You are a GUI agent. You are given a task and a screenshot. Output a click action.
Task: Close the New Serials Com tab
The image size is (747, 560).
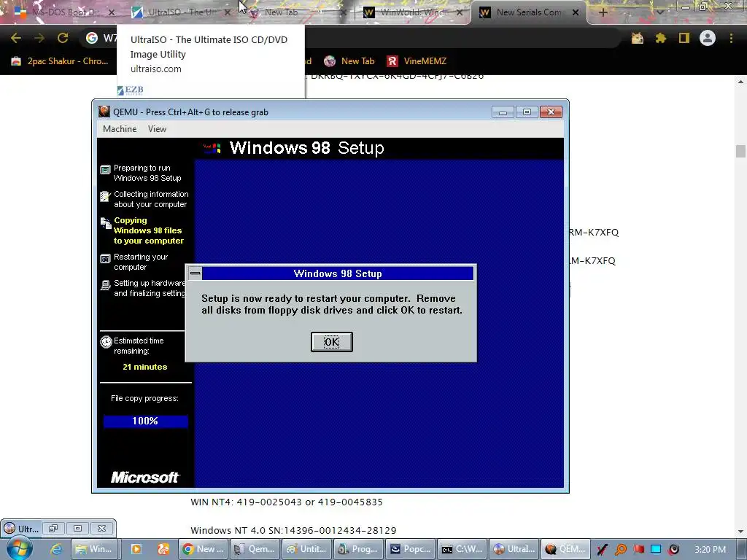(x=576, y=12)
